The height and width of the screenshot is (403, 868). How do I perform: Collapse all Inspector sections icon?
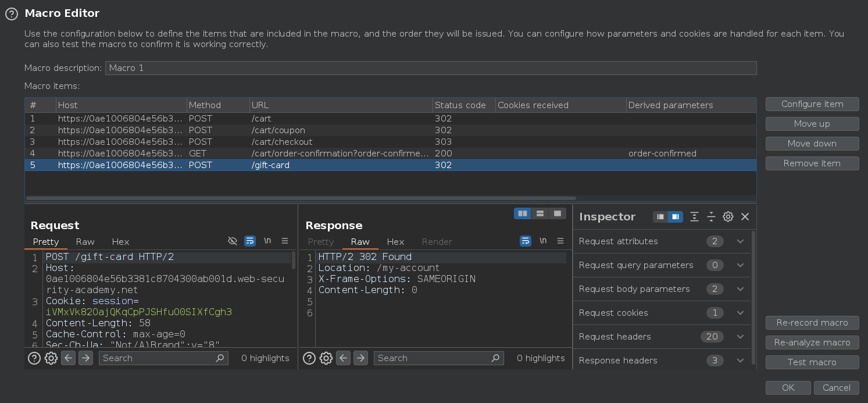pos(711,217)
